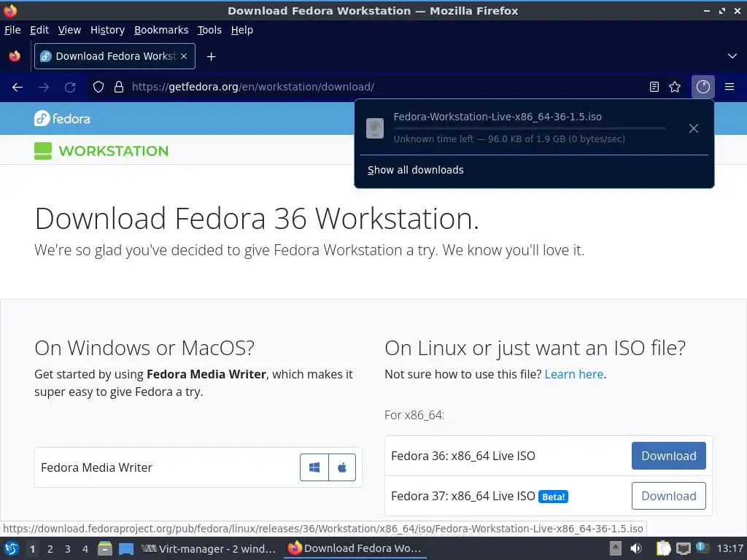This screenshot has height=560, width=747.
Task: Open Firefox View icon at tab bar
Action: pyautogui.click(x=15, y=56)
